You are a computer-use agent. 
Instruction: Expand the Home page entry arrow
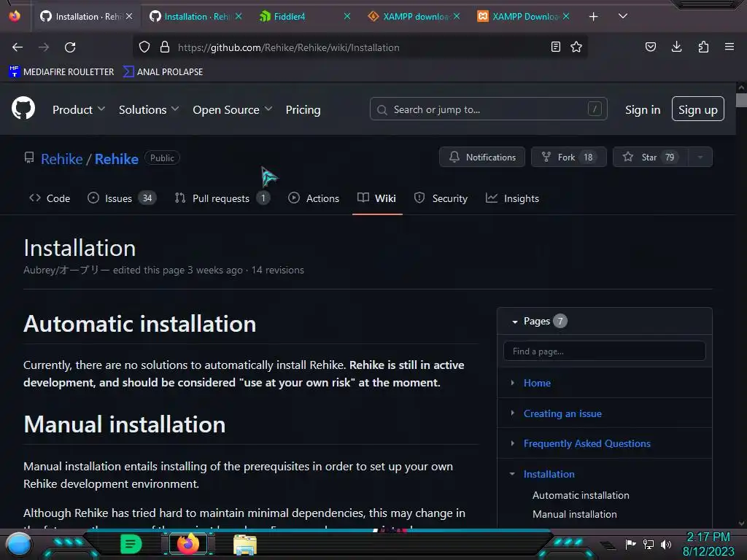512,382
